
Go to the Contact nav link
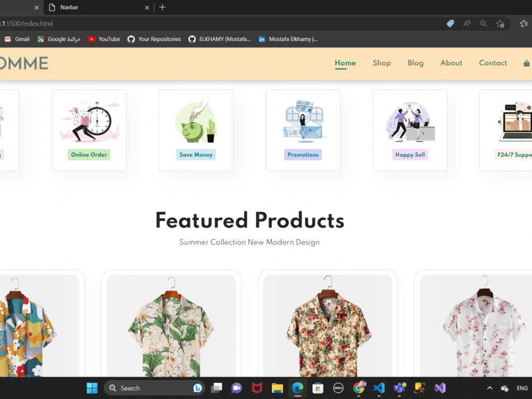point(493,63)
